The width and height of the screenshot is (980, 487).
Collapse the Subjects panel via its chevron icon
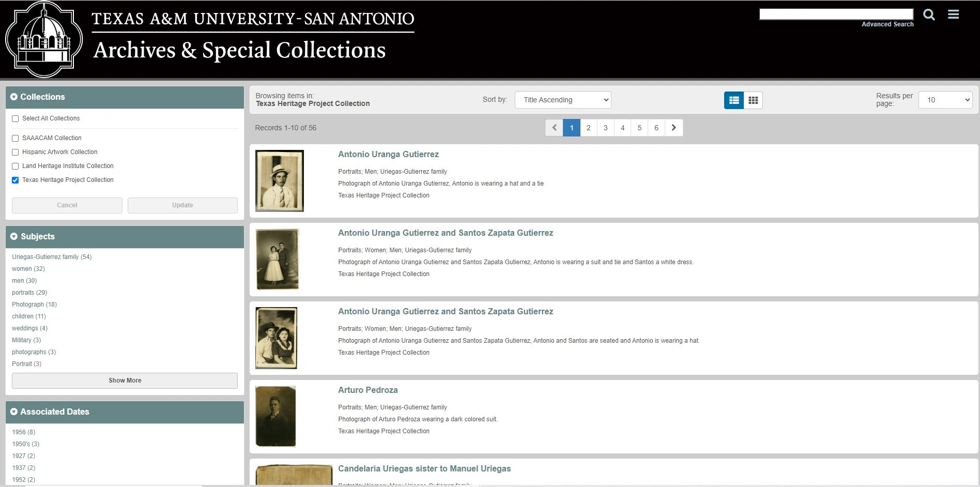point(13,236)
